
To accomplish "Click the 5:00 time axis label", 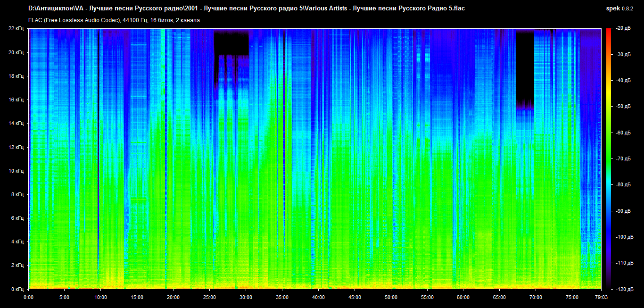I will point(65,298).
